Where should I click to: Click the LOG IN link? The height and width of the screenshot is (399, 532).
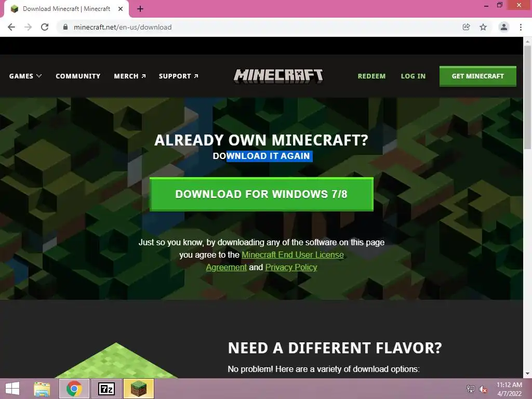tap(413, 76)
